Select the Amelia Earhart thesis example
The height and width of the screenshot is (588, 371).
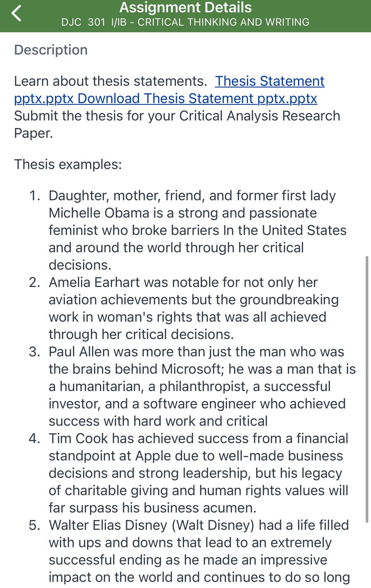[194, 308]
